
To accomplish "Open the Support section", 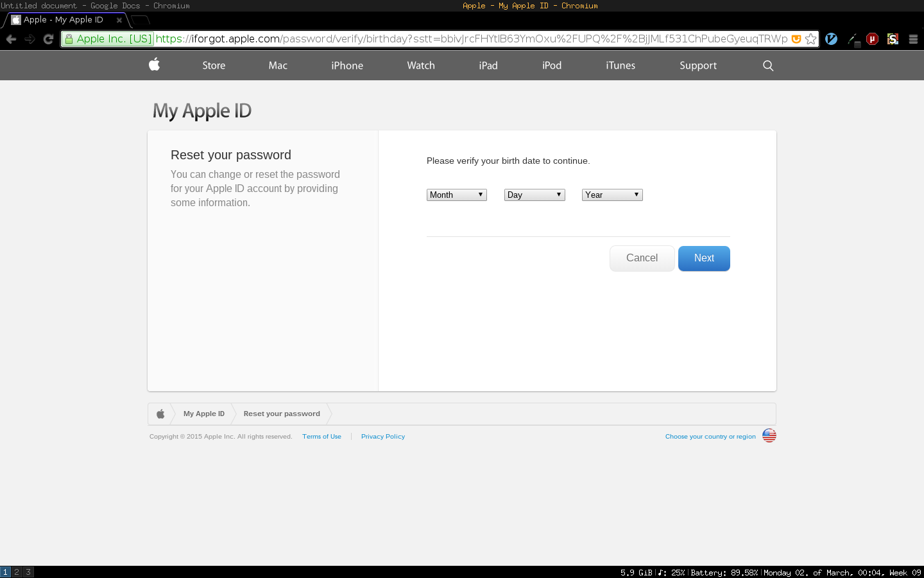I will pos(698,66).
